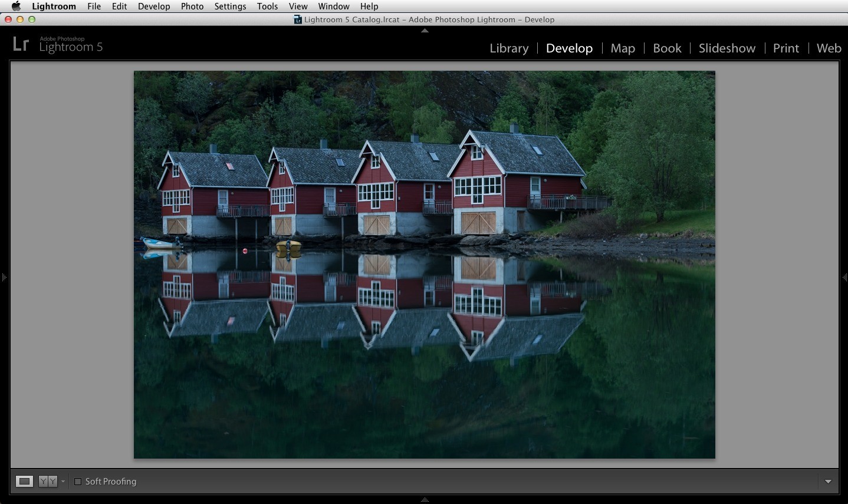Viewport: 848px width, 504px height.
Task: Collapse the top module picker panel arrow
Action: coord(425,31)
